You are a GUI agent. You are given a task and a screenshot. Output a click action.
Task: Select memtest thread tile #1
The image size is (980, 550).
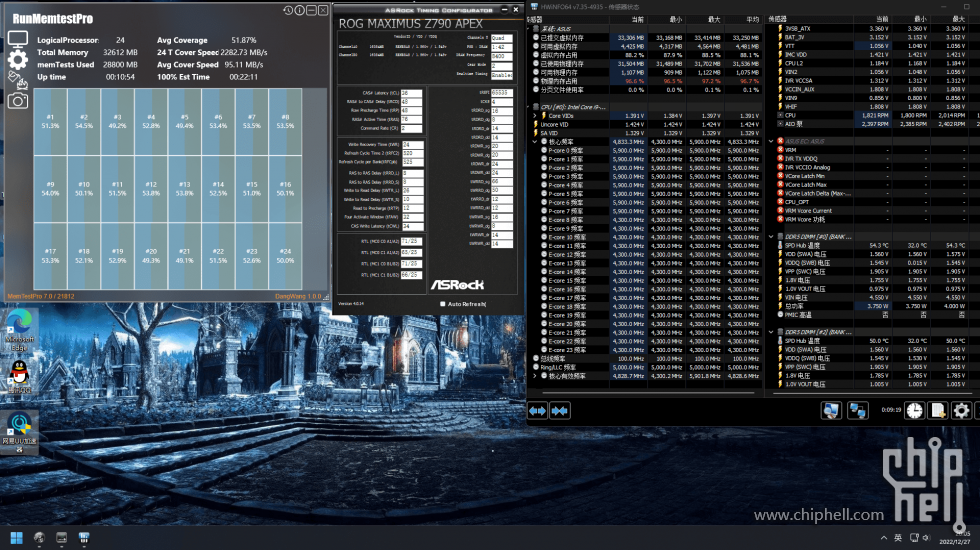(51, 121)
